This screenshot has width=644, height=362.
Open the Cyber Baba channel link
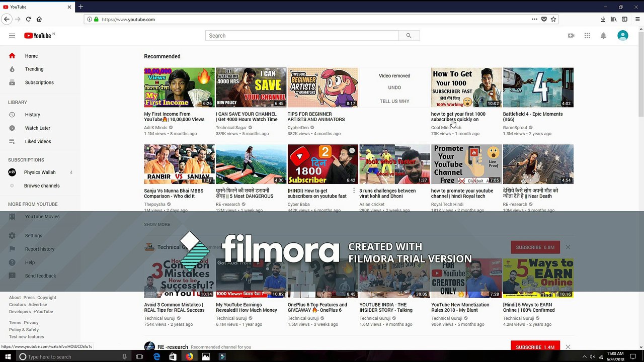tap(299, 204)
